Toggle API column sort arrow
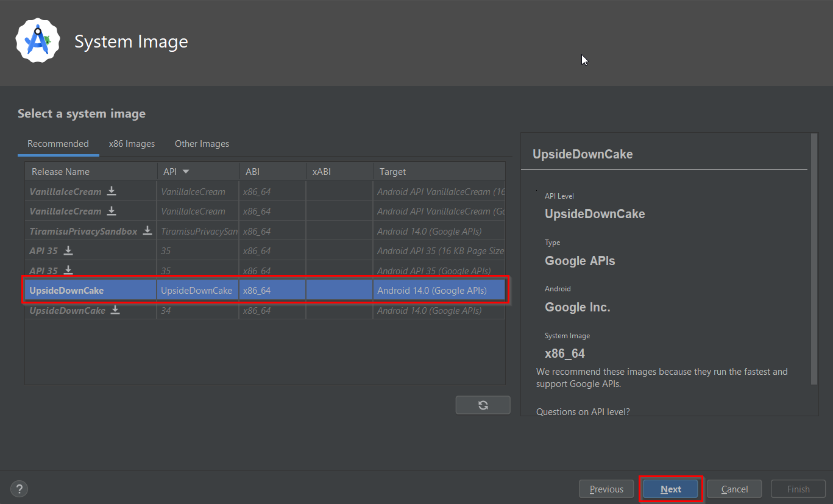 coord(186,172)
